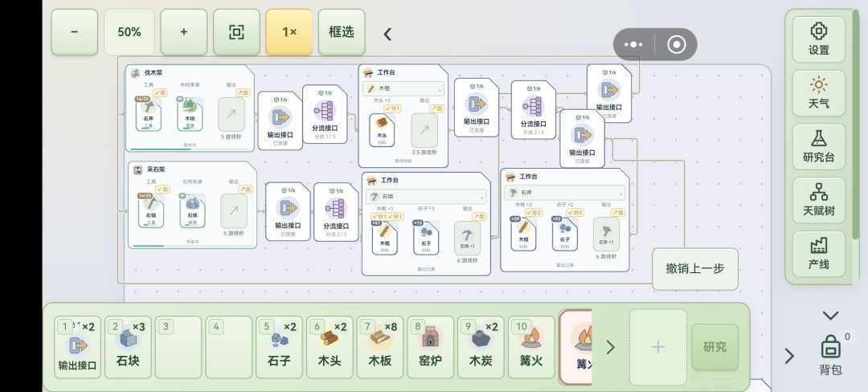
Task: Open the 石斧 recipe dropdown in 工作台
Action: coord(565,193)
